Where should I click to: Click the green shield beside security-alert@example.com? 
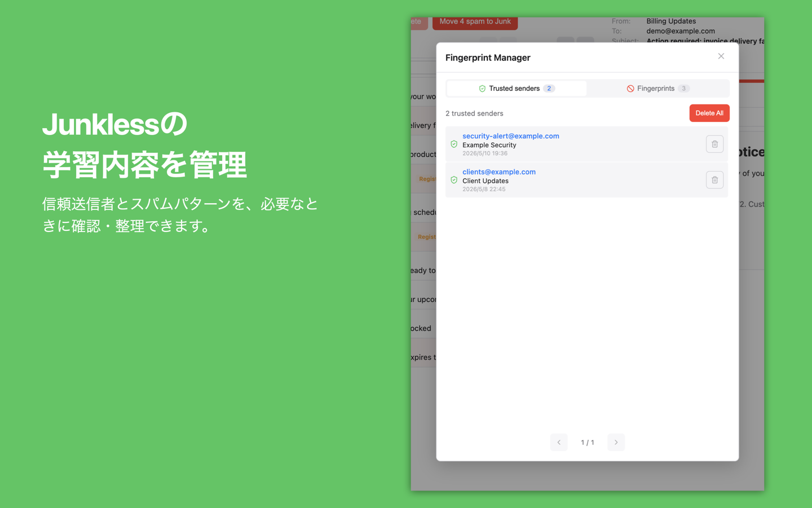(x=454, y=144)
